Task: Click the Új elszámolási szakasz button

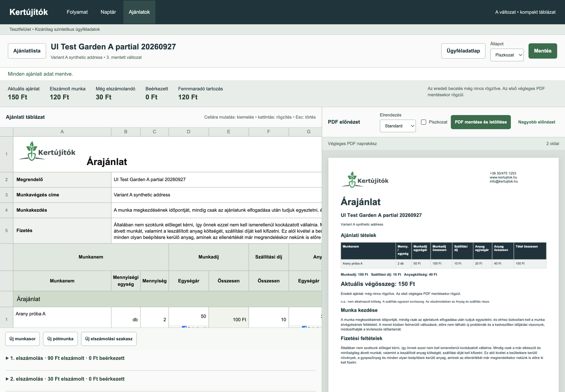Action: 109,339
